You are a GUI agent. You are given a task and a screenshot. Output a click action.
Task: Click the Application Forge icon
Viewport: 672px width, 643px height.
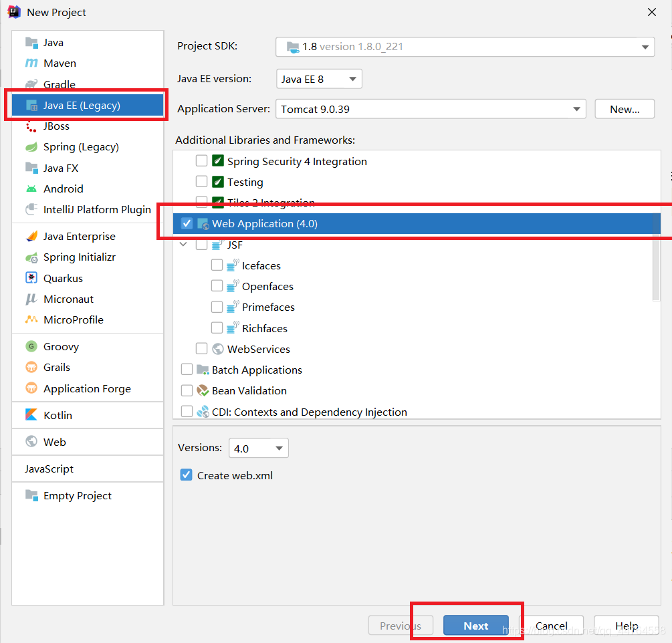pyautogui.click(x=31, y=388)
